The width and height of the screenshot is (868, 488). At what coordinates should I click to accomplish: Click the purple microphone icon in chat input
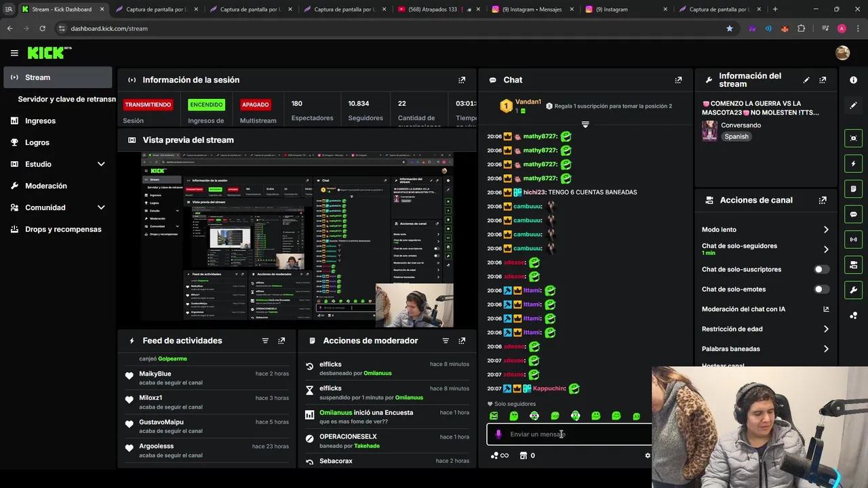click(498, 434)
